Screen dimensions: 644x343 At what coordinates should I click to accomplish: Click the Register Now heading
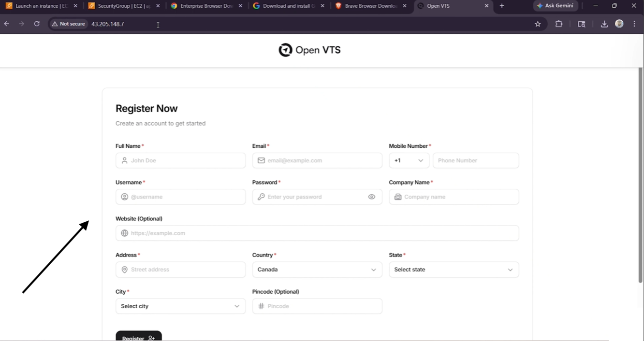click(146, 108)
